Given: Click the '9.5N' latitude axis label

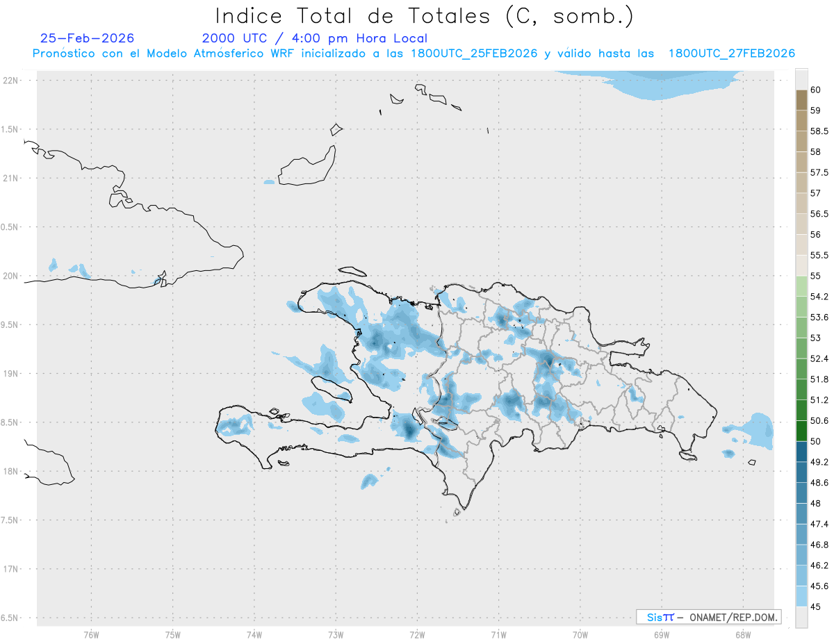Looking at the screenshot, I should click(x=10, y=324).
